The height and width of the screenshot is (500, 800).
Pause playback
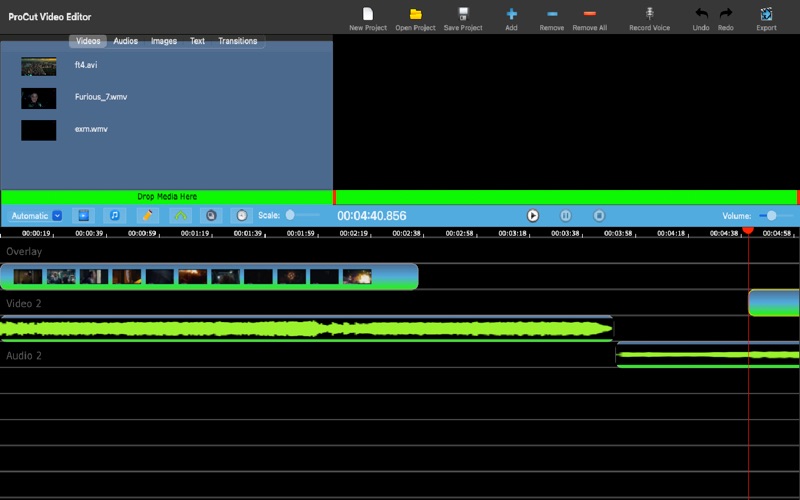[x=565, y=216]
